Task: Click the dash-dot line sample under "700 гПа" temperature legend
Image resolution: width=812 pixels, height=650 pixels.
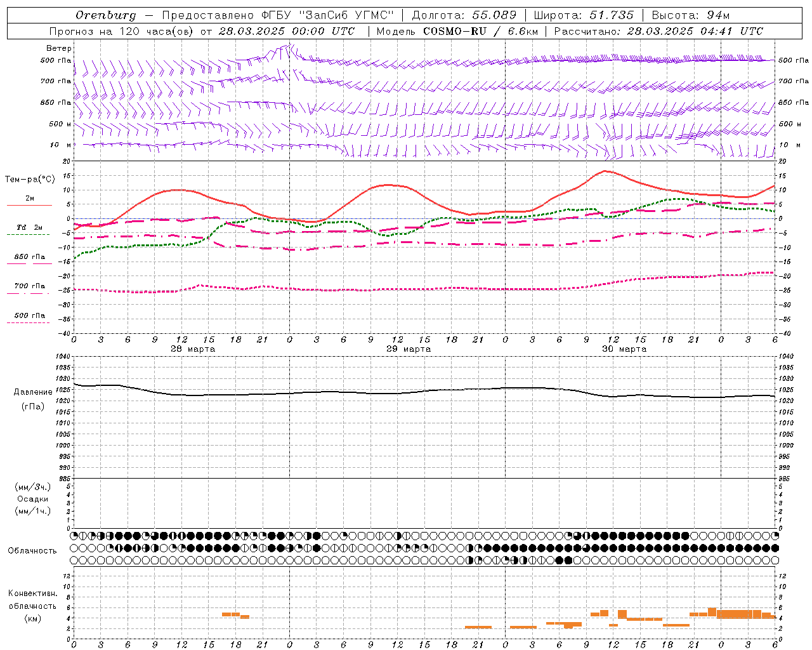Action: (x=28, y=294)
